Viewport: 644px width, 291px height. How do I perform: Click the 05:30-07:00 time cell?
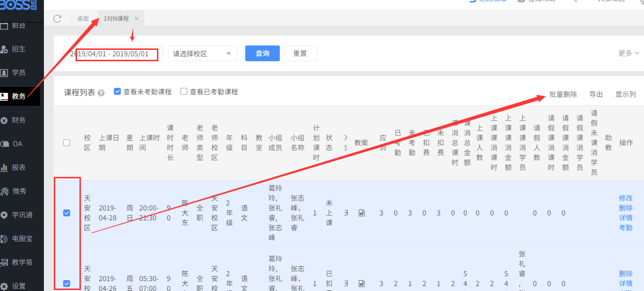click(x=149, y=284)
